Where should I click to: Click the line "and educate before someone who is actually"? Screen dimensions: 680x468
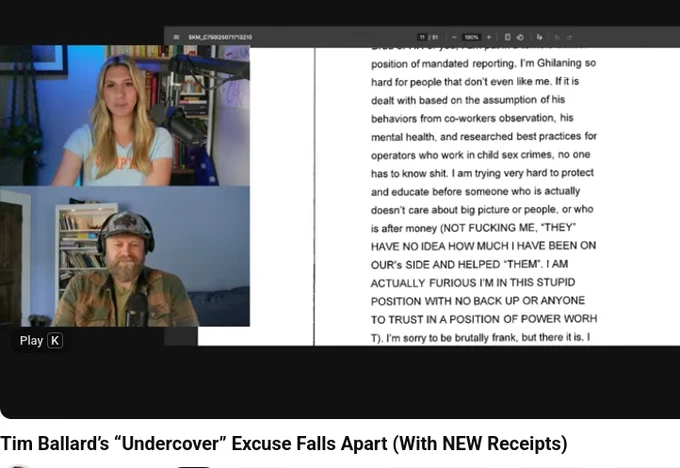click(x=475, y=191)
